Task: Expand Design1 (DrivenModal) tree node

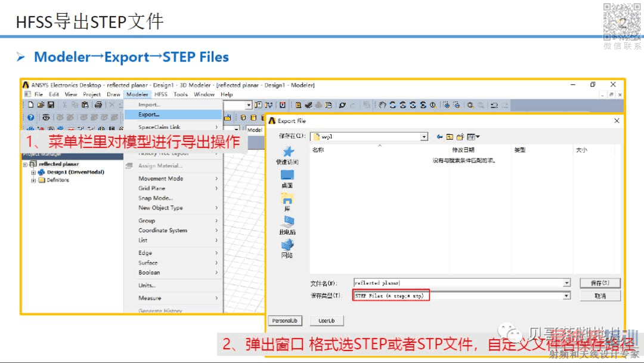Action: pos(33,173)
